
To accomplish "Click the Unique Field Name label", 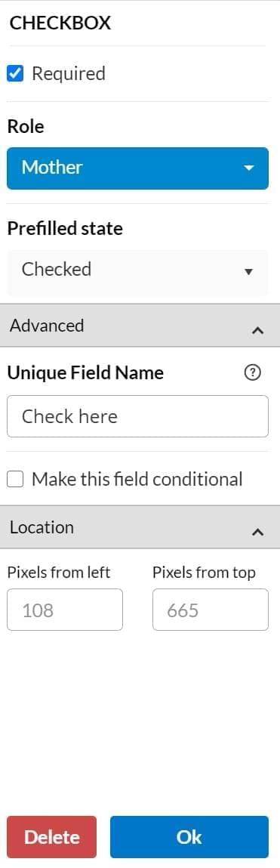I will pyautogui.click(x=85, y=373).
